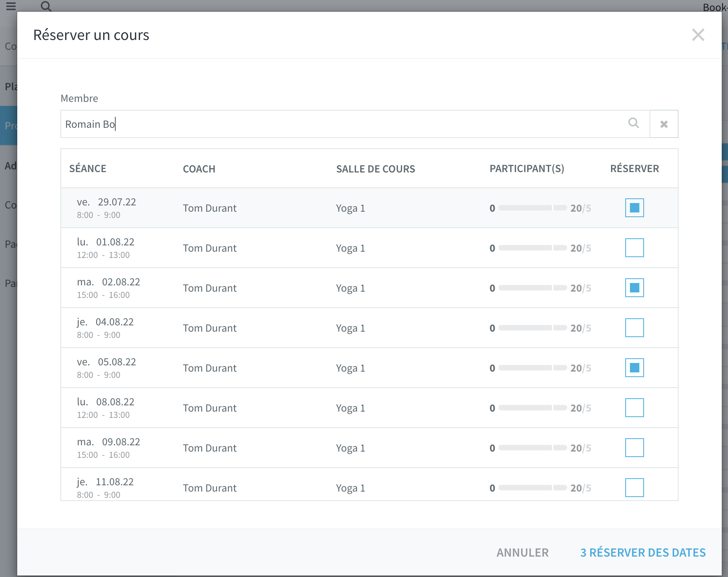Clear the Membre field with x icon
This screenshot has width=728, height=577.
664,124
